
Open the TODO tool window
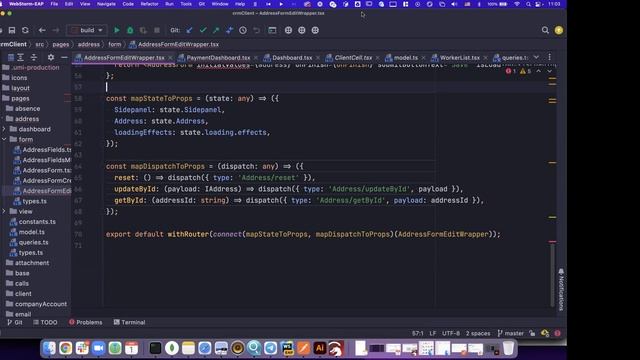tap(45, 322)
